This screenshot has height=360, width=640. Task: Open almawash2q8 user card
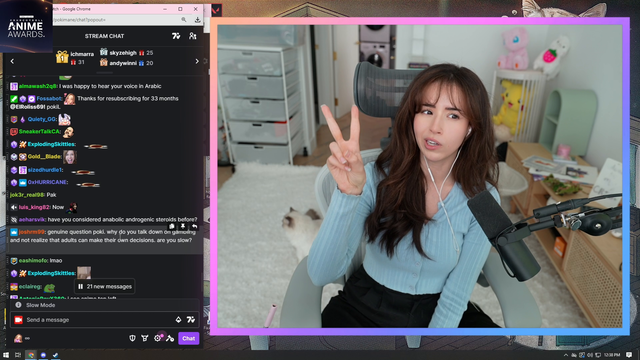tap(38, 86)
